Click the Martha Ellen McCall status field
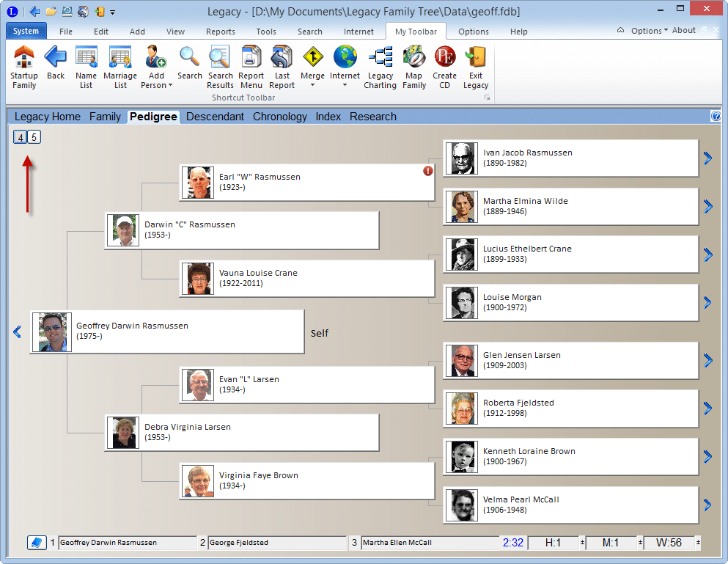The width and height of the screenshot is (728, 564). [x=430, y=543]
